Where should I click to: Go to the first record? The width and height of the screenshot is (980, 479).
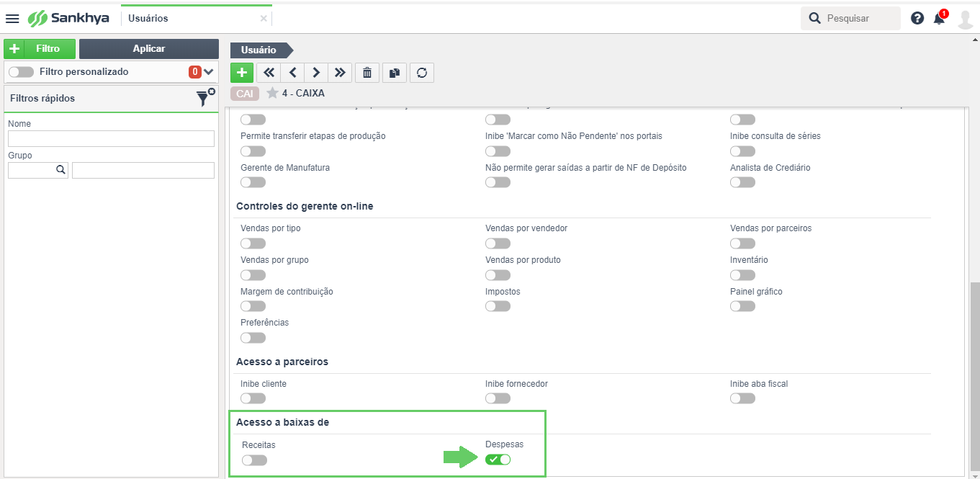pyautogui.click(x=269, y=72)
